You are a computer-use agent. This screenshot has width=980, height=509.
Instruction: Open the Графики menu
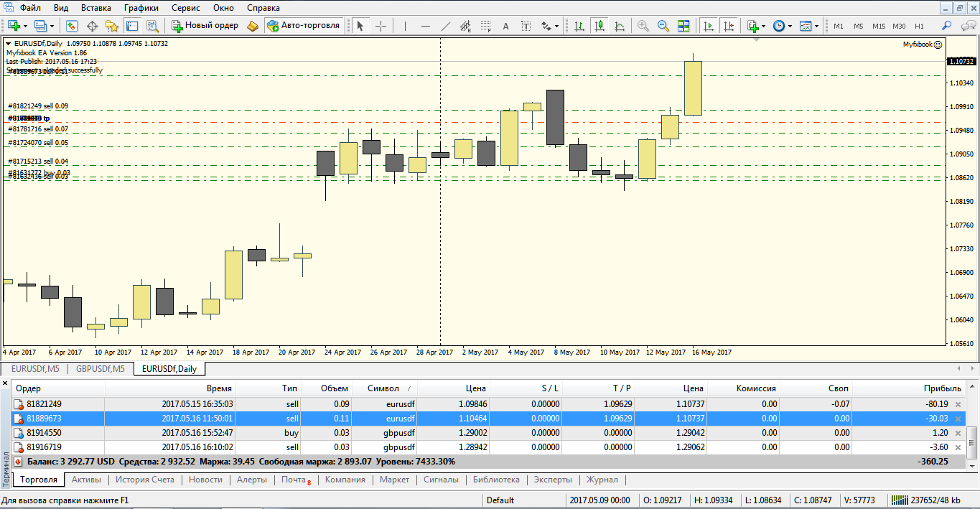pos(141,8)
